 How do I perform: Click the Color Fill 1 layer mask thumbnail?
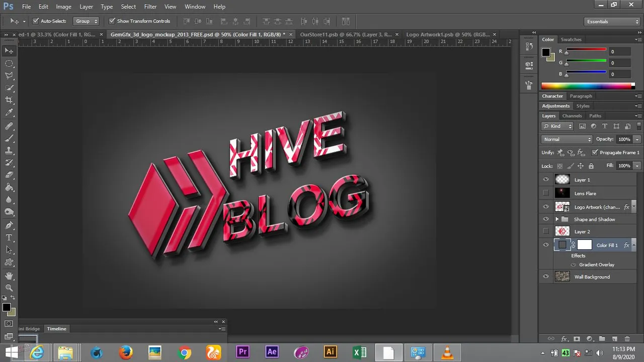click(584, 245)
